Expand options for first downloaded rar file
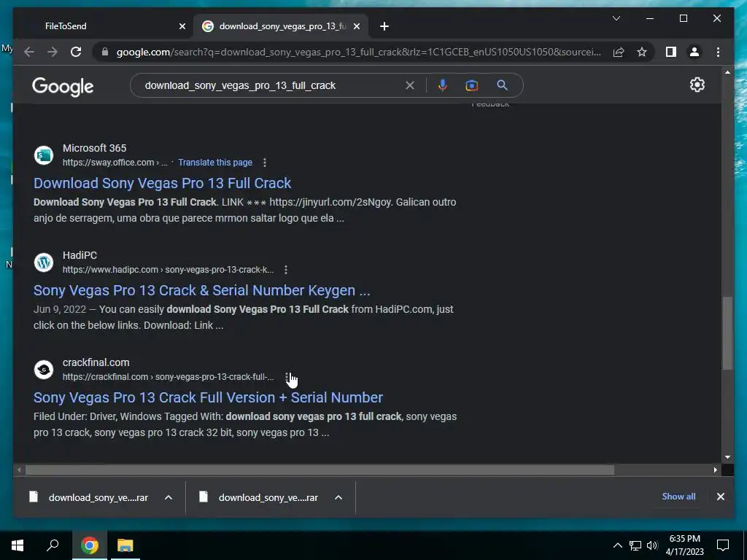747x560 pixels. tap(169, 497)
